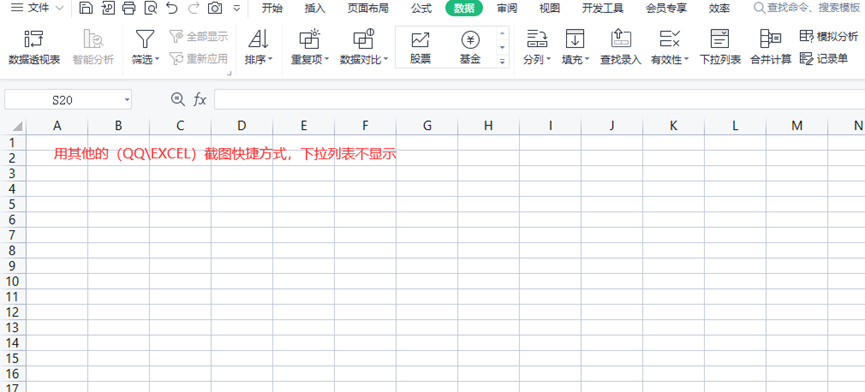Screen dimensions: 865x392
Task: Click the 分列 icon
Action: [537, 39]
